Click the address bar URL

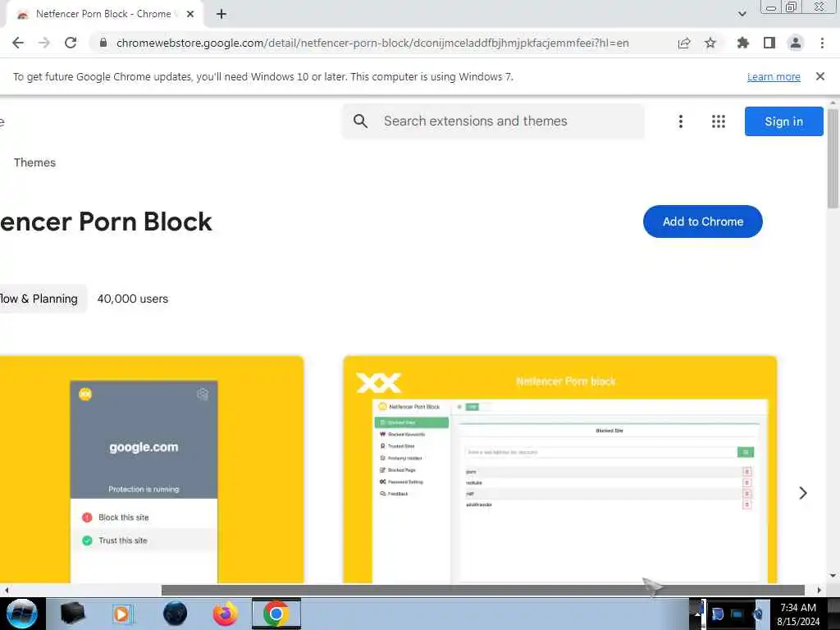tap(372, 43)
